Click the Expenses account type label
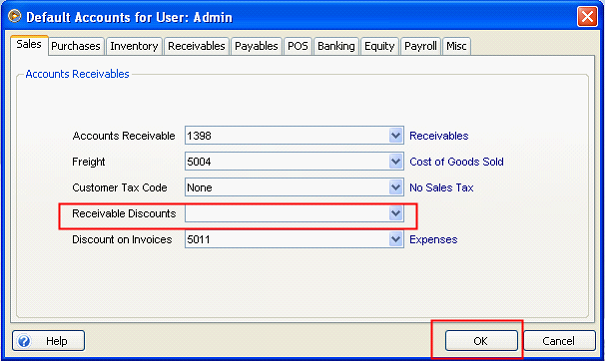Image resolution: width=606 pixels, height=362 pixels. click(433, 240)
